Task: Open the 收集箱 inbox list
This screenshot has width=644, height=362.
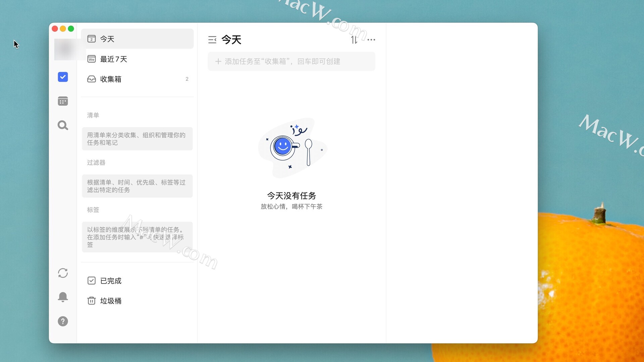Action: click(x=137, y=79)
